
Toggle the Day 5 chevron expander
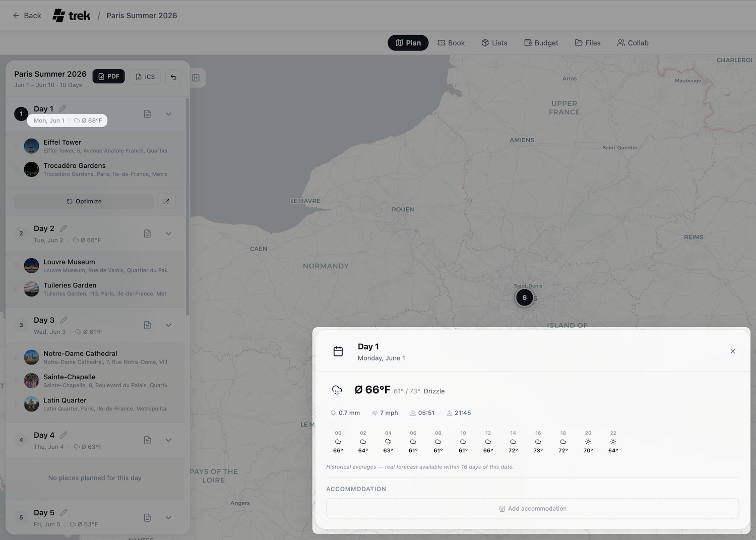[168, 517]
